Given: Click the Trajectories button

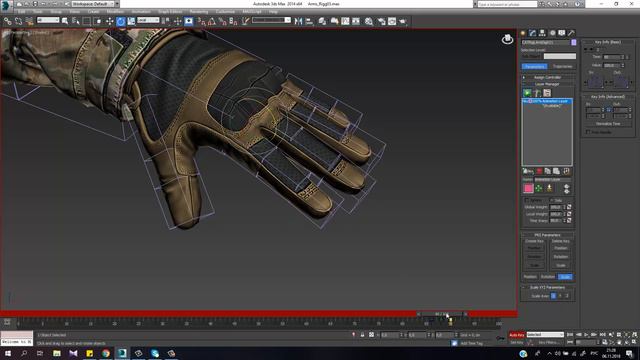Looking at the screenshot, I should (562, 67).
